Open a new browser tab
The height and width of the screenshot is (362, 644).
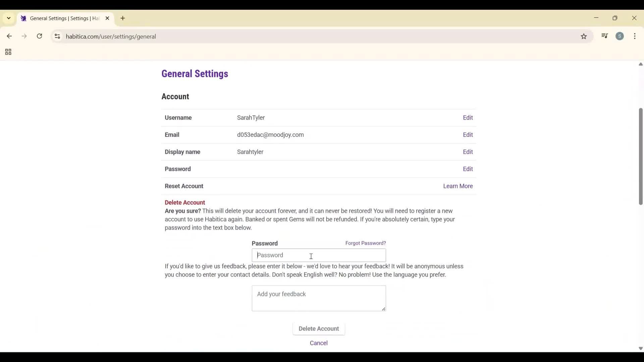pos(123,18)
